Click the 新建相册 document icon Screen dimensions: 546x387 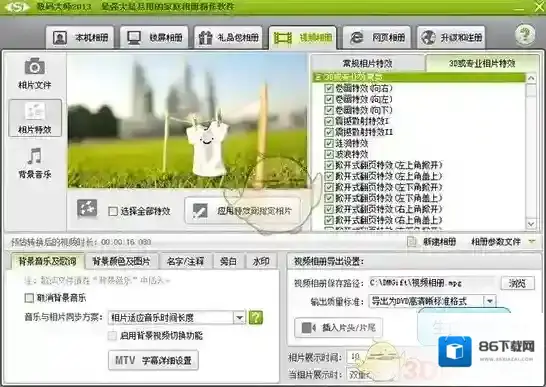coord(412,241)
